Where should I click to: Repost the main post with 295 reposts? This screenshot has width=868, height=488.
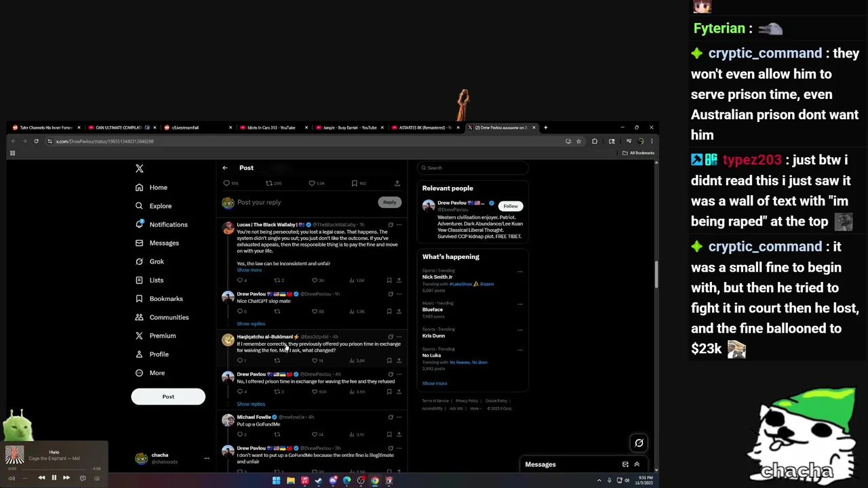point(269,183)
